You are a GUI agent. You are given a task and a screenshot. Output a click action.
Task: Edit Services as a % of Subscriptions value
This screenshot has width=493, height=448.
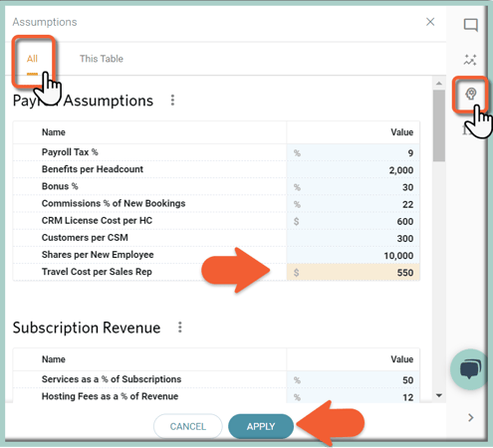coord(354,380)
